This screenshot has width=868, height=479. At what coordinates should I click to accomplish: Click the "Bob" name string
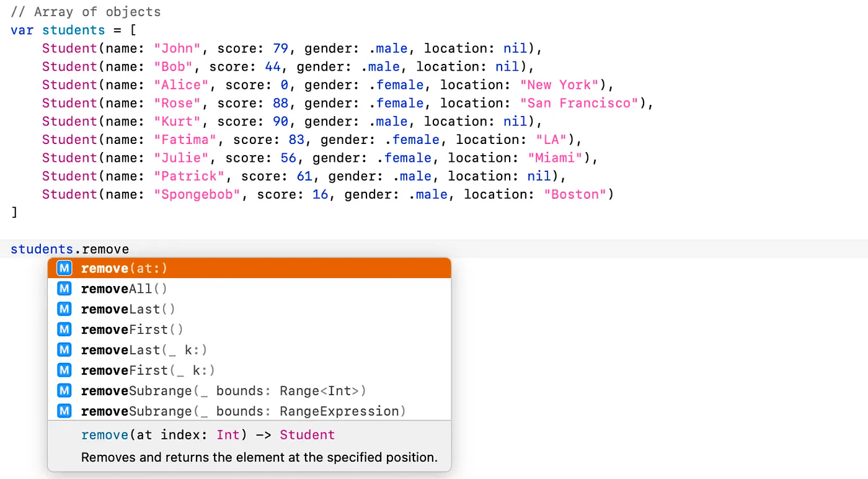(x=174, y=66)
